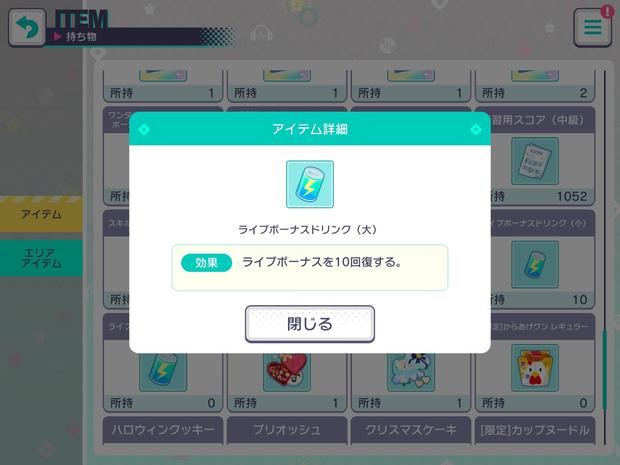Screen dimensions: 620x465
Task: Select the からあげクン chicken box icon
Action: (x=535, y=368)
